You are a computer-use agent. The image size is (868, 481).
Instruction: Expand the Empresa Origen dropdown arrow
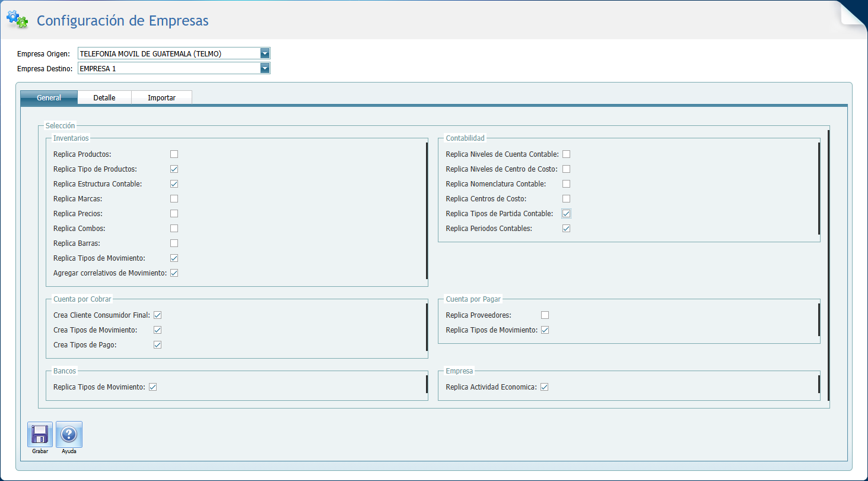click(265, 53)
